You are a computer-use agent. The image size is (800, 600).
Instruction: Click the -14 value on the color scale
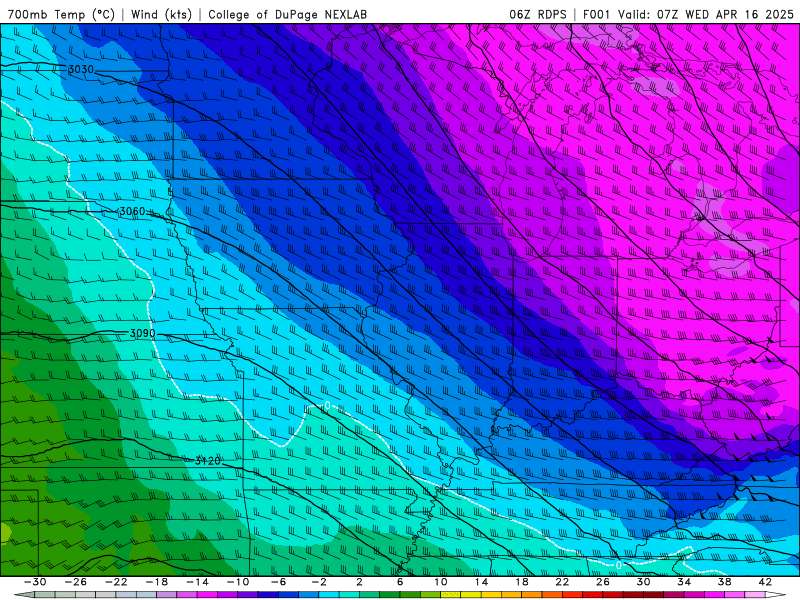click(x=197, y=582)
